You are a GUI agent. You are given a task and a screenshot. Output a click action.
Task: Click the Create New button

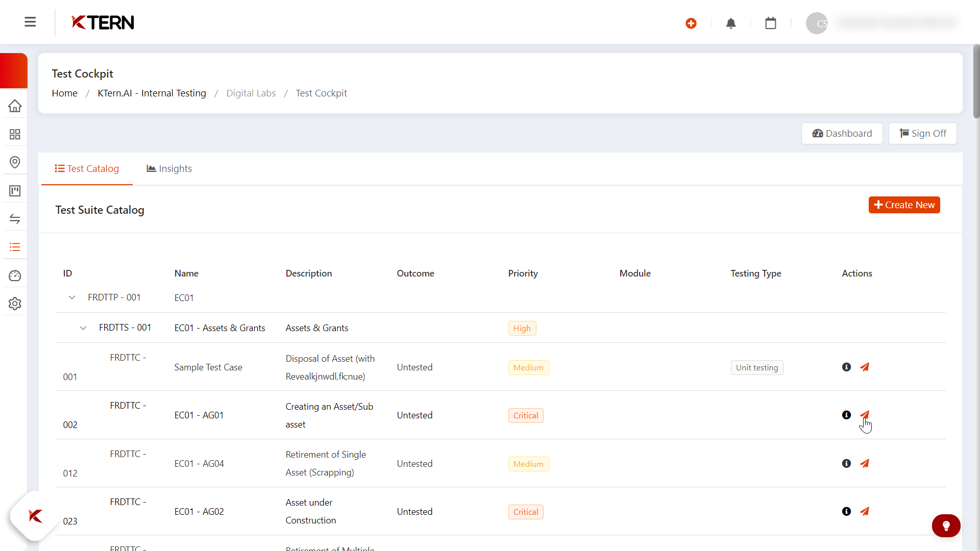pyautogui.click(x=904, y=205)
